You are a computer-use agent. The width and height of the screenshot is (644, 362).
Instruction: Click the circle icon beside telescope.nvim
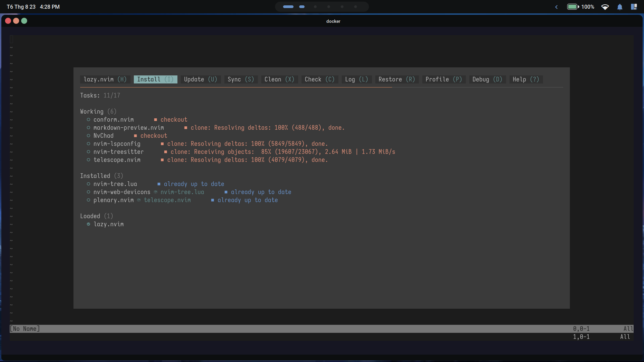(89, 160)
